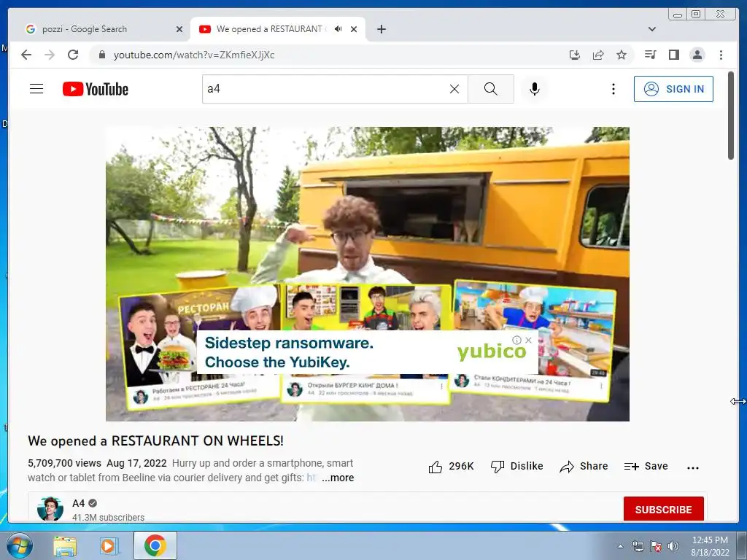Click the red SUBSCRIBE button
The width and height of the screenshot is (747, 560).
663,510
